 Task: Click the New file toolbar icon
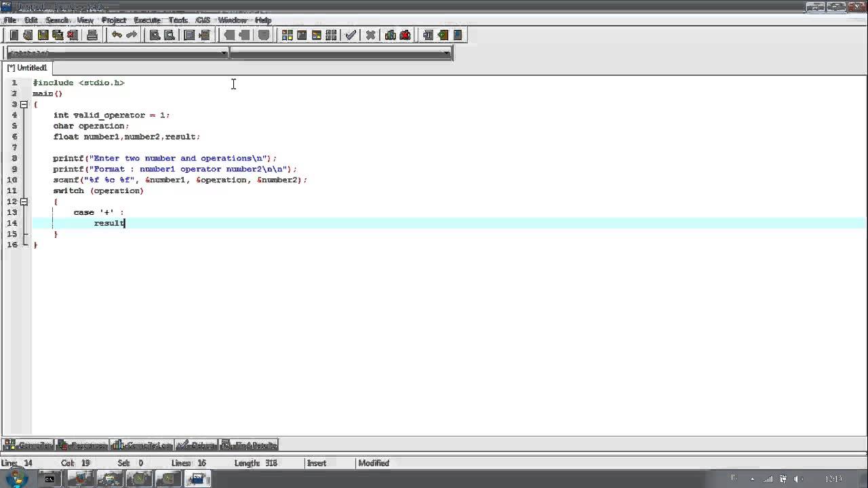click(x=14, y=35)
